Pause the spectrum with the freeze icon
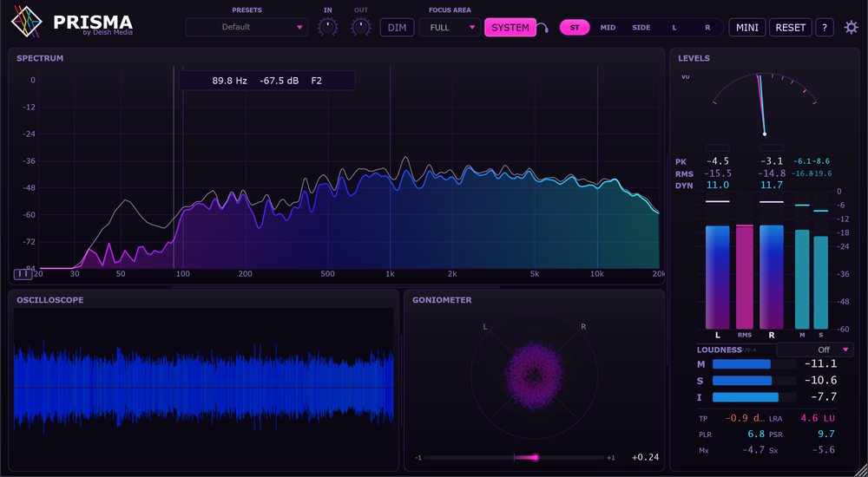The width and height of the screenshot is (868, 477). click(23, 274)
